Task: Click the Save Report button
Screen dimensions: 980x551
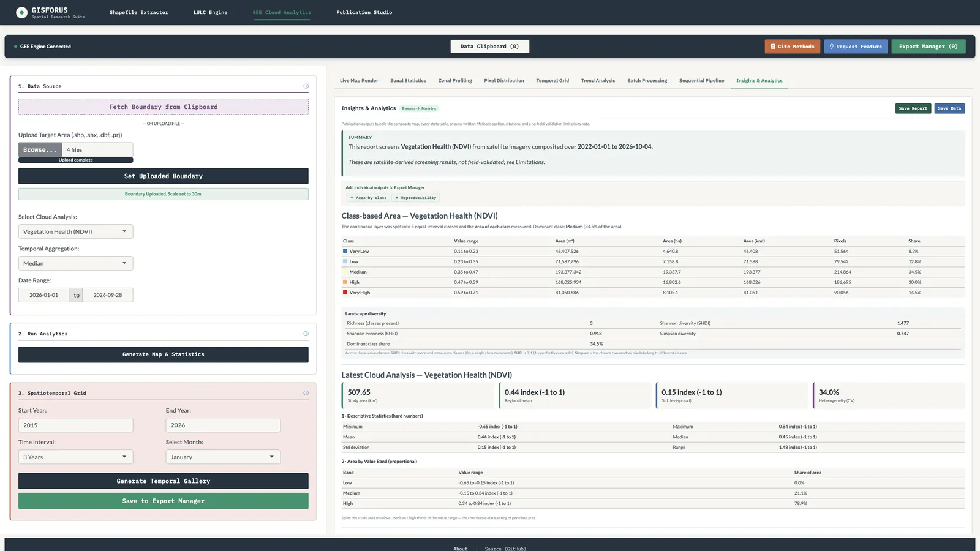Action: (913, 108)
